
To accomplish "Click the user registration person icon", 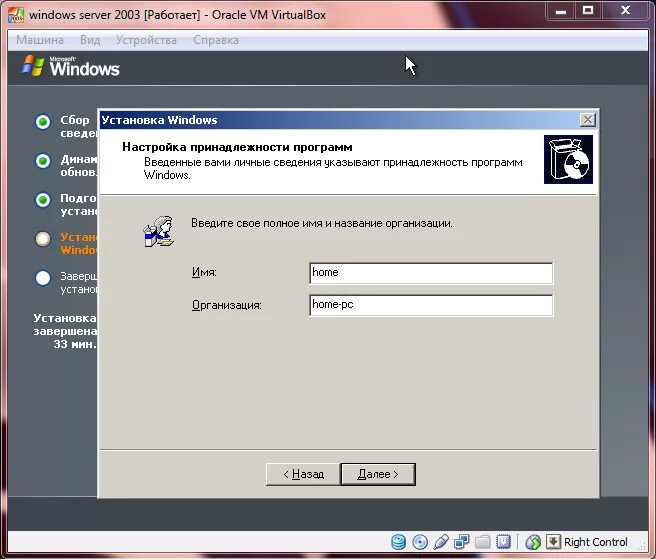I will (x=159, y=232).
